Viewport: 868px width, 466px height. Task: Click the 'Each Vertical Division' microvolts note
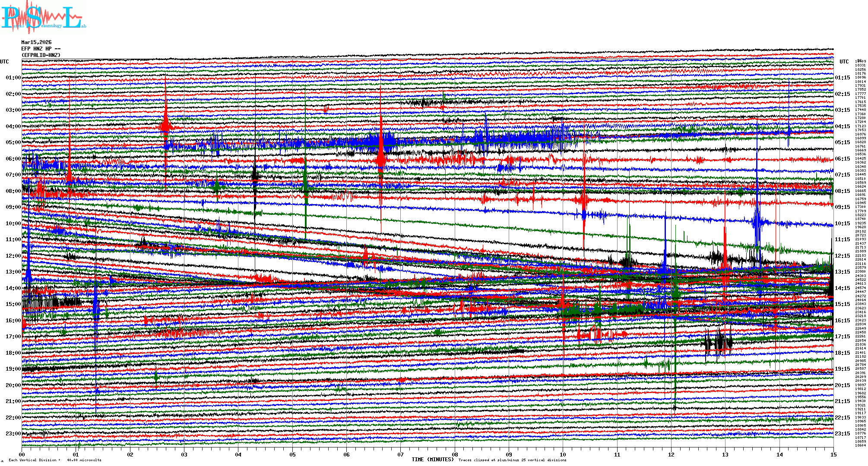tap(55, 460)
